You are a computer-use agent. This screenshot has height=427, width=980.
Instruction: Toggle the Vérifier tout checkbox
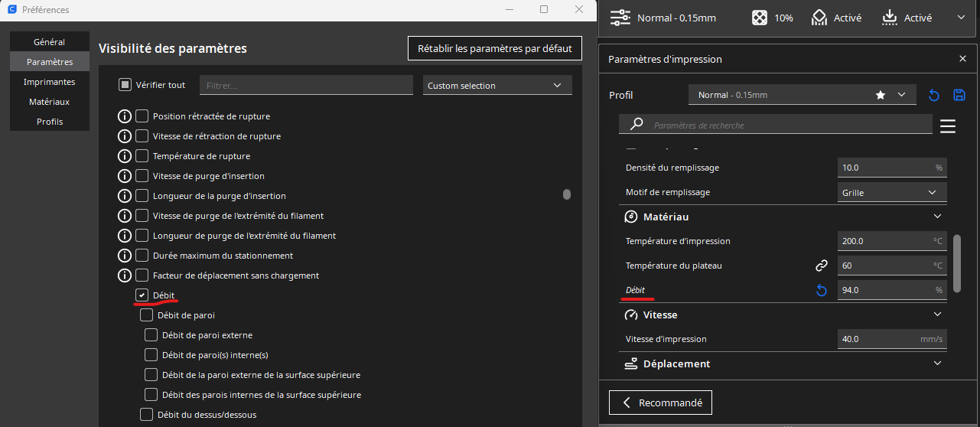coord(125,85)
